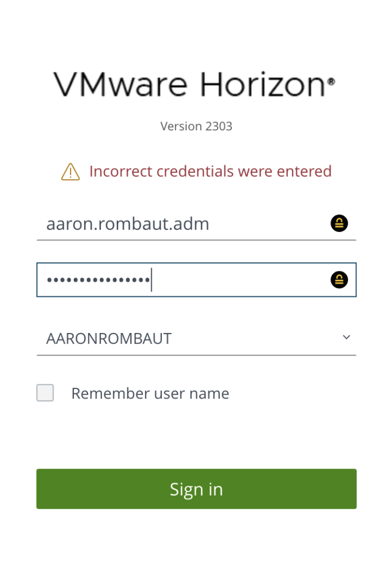The height and width of the screenshot is (578, 392).
Task: Click the AARONROMBAUT domain text
Action: pos(109,339)
